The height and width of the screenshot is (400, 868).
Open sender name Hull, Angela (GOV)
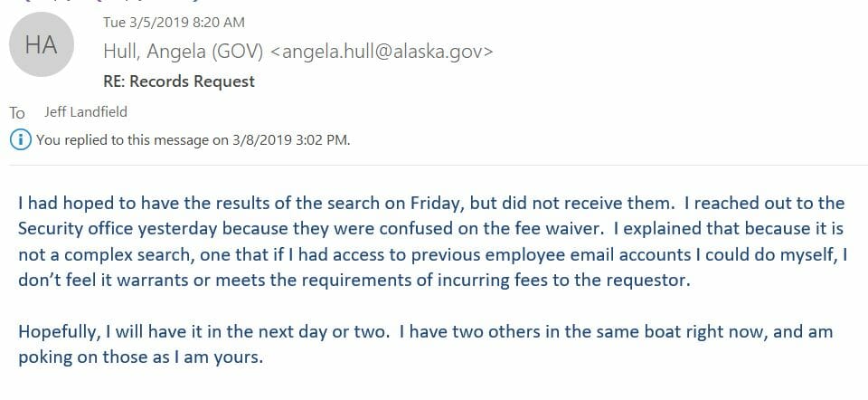point(183,52)
